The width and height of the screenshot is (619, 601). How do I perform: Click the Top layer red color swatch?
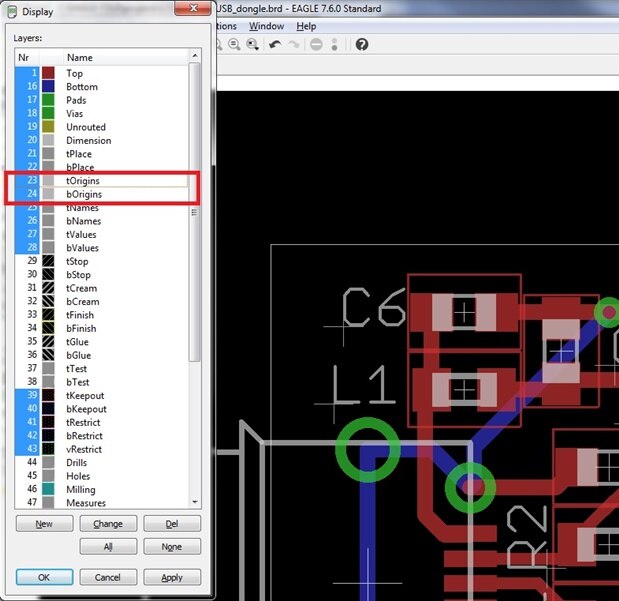tap(48, 73)
